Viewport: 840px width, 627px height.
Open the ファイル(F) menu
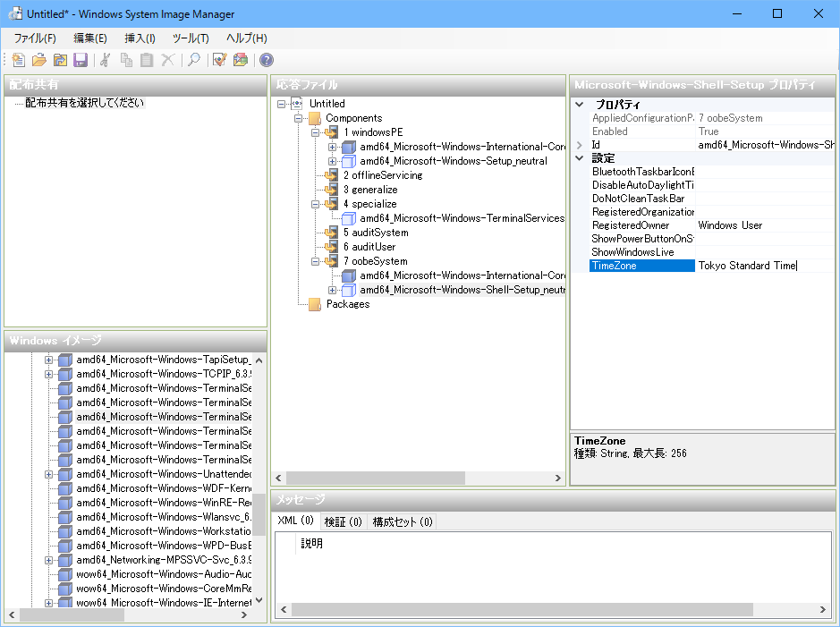(x=35, y=38)
